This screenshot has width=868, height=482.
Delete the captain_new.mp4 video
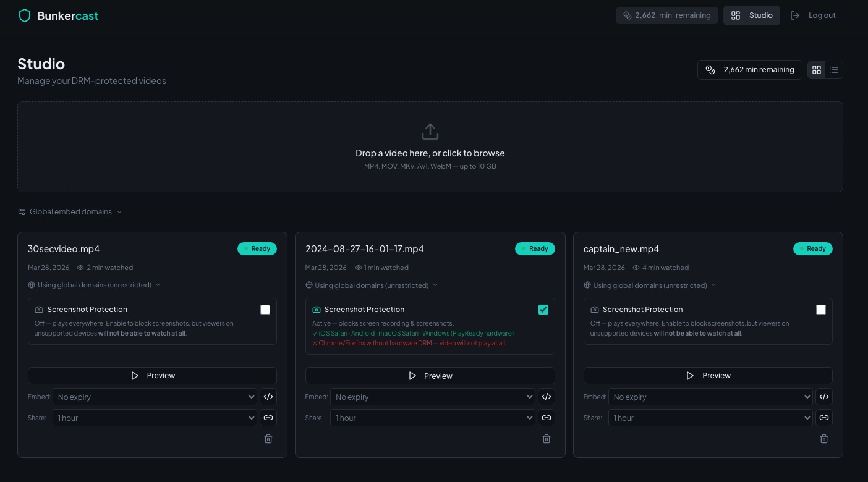point(823,439)
